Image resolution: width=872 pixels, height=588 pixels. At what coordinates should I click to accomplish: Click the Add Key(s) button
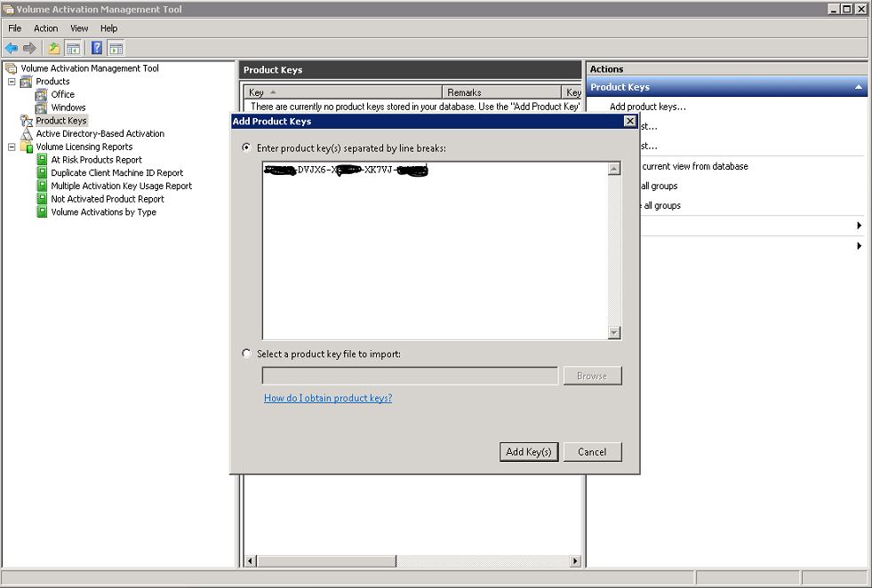529,451
